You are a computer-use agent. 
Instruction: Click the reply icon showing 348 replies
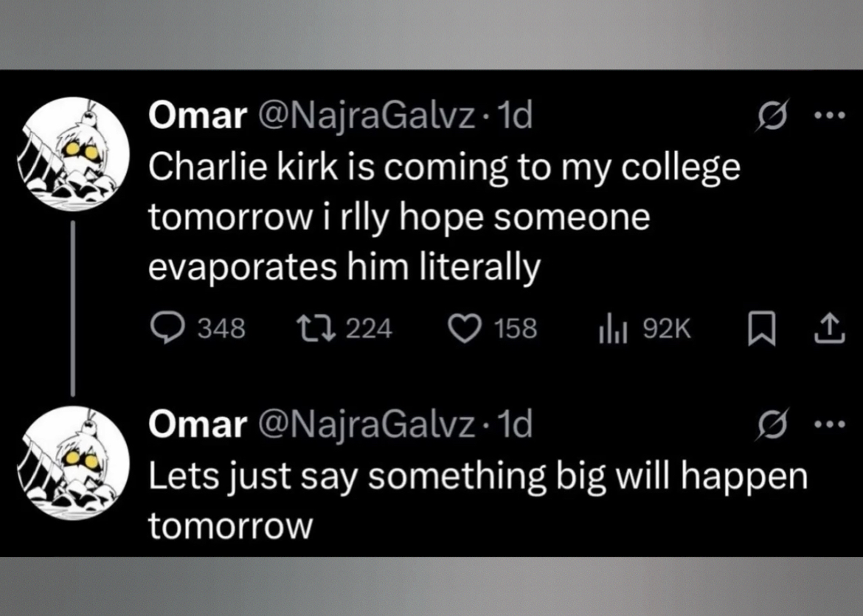pyautogui.click(x=166, y=328)
